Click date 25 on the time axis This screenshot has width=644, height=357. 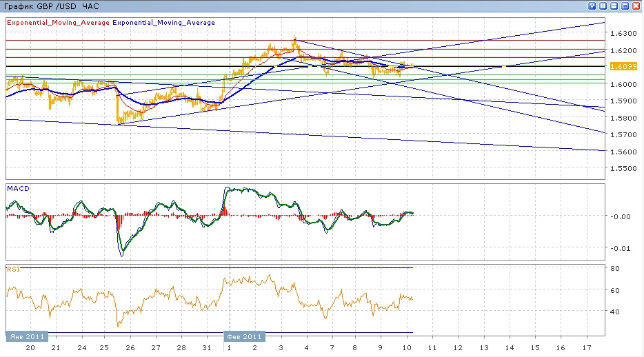point(103,348)
